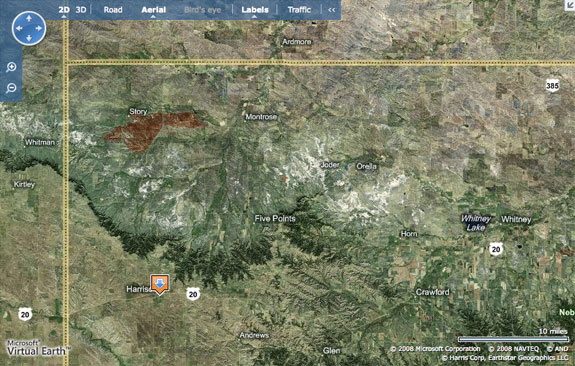Click the zoom out magnifier icon
This screenshot has width=575, height=366.
tap(11, 88)
